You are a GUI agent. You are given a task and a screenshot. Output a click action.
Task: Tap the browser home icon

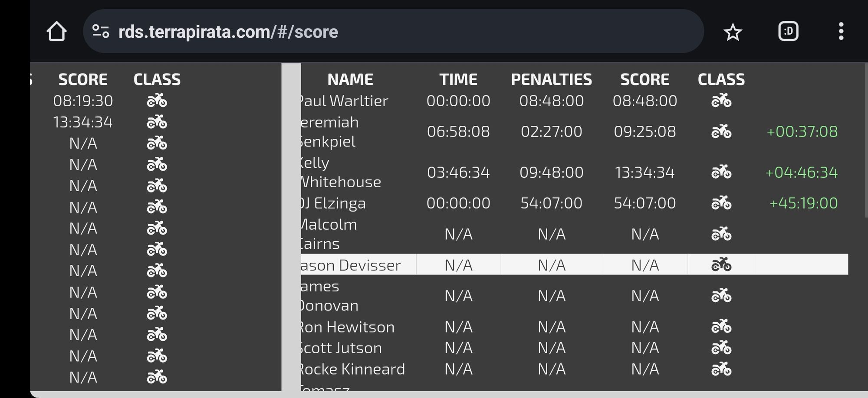[x=56, y=32]
